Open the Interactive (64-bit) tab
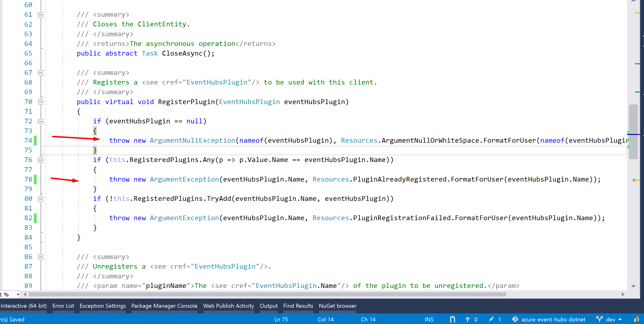 click(x=24, y=306)
